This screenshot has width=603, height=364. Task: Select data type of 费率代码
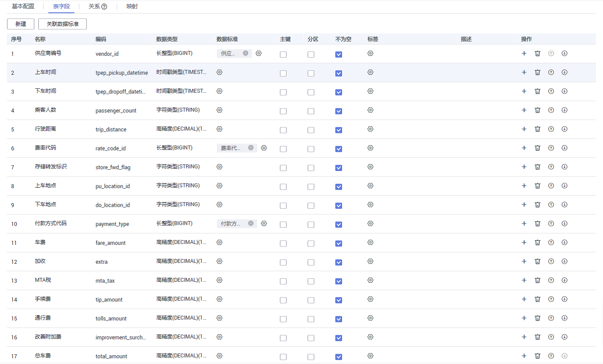pyautogui.click(x=174, y=148)
